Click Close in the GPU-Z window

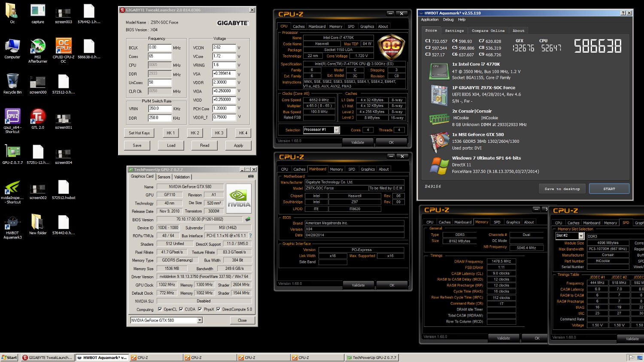(242, 320)
